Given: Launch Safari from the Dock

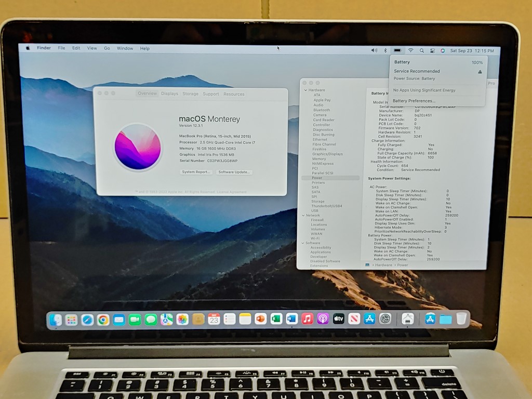Looking at the screenshot, I should pos(87,320).
